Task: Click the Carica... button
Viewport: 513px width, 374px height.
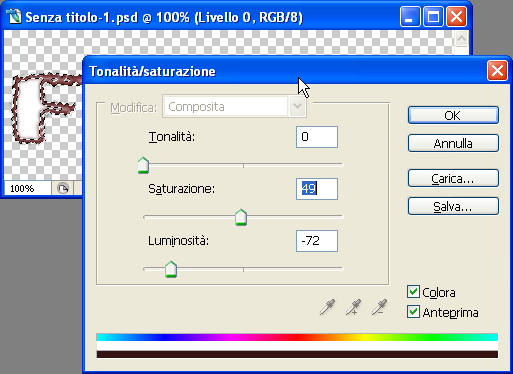Action: [x=453, y=178]
